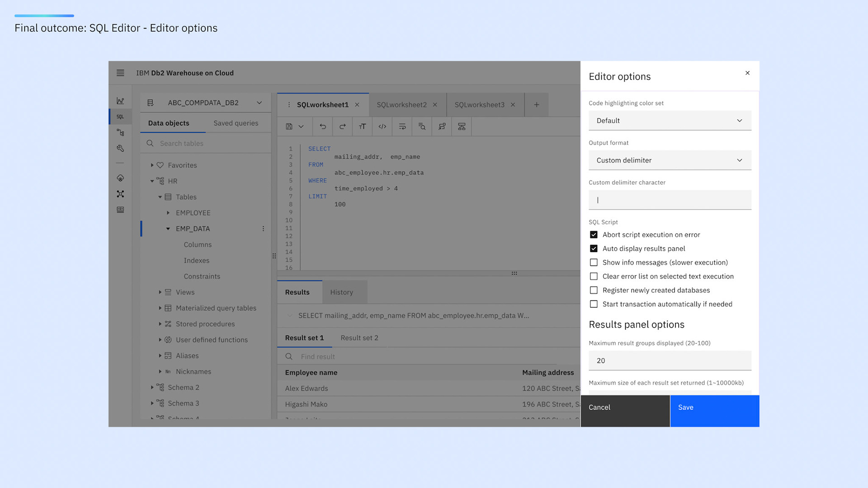Switch to the SQLworksheet2 tab
This screenshot has height=488, width=868.
click(401, 104)
